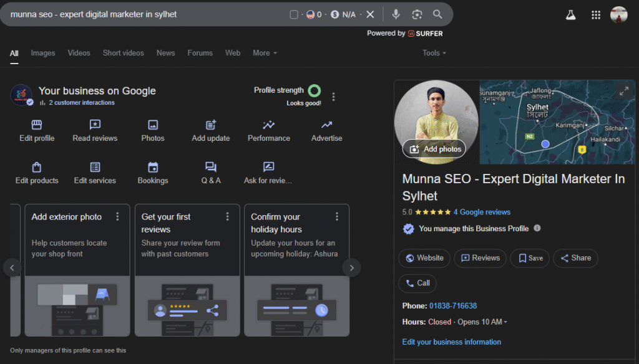The height and width of the screenshot is (364, 639).
Task: Expand the Tools dropdown
Action: [434, 53]
